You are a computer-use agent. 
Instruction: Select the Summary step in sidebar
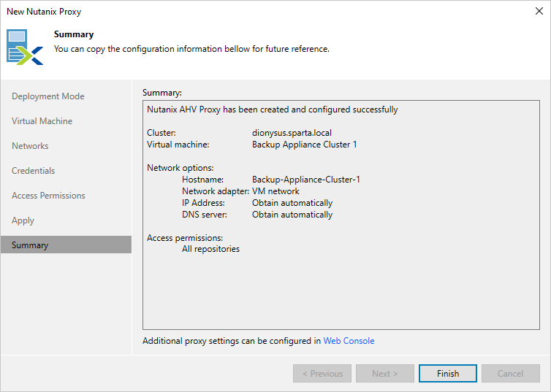(x=66, y=245)
